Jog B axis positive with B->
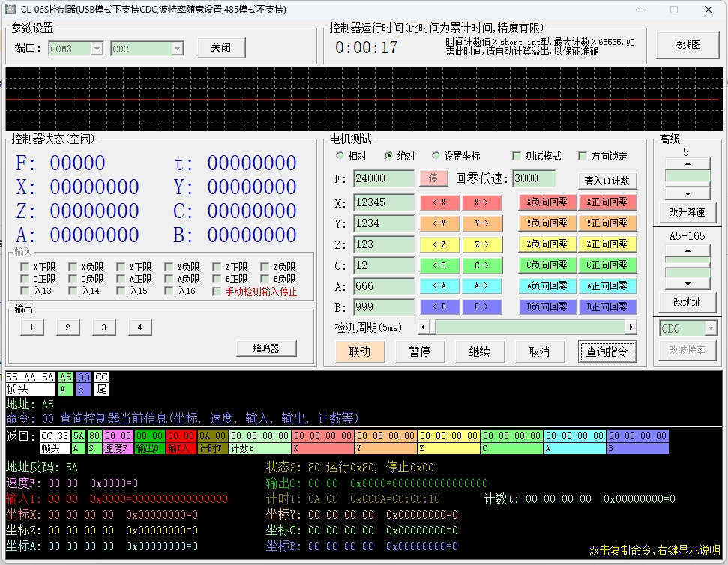Viewport: 728px width, 565px height. tap(481, 307)
